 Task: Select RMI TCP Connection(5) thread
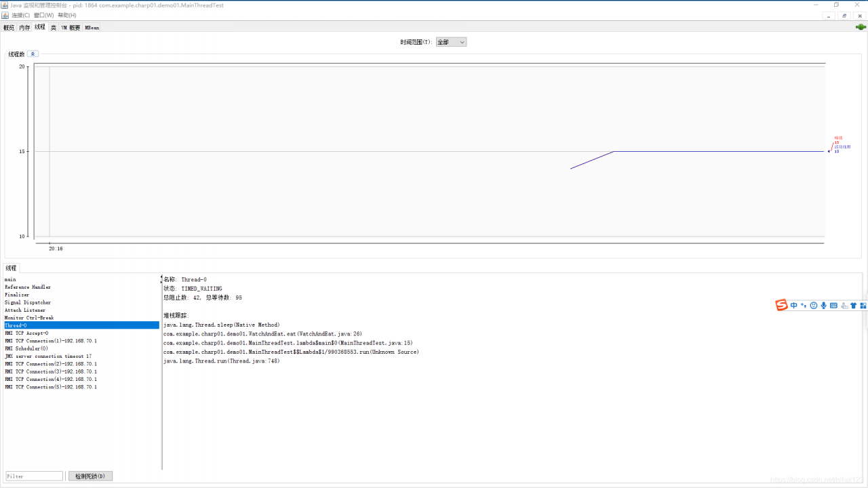[x=81, y=387]
